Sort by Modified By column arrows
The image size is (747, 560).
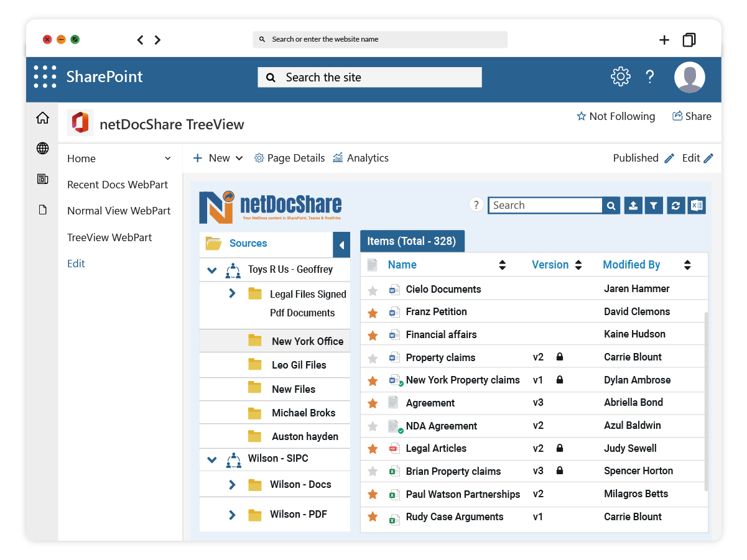pyautogui.click(x=687, y=265)
